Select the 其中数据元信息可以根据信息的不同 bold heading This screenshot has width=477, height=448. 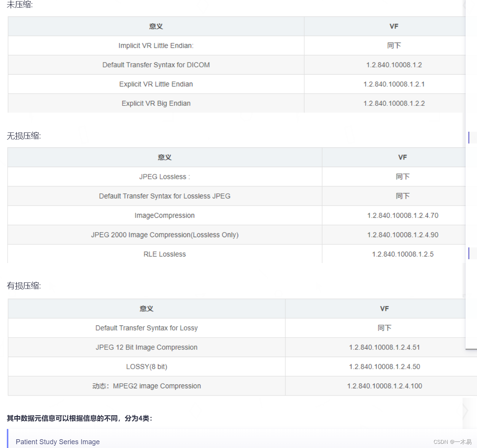(x=79, y=418)
